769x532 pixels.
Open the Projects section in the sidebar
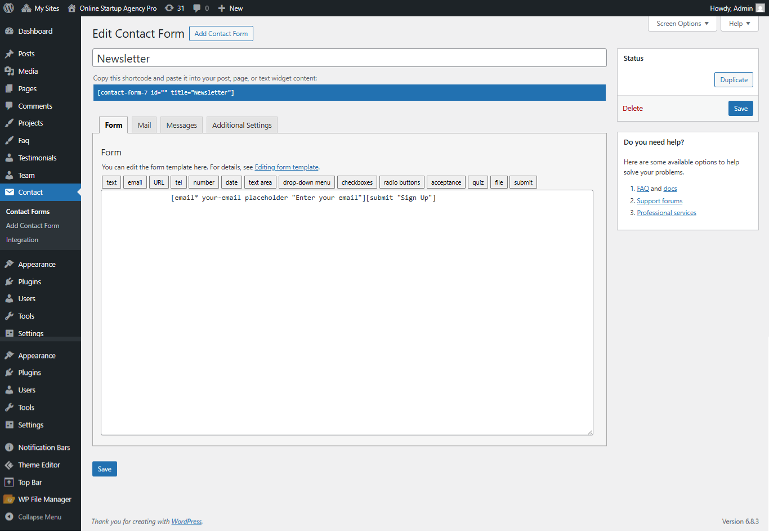coord(30,123)
